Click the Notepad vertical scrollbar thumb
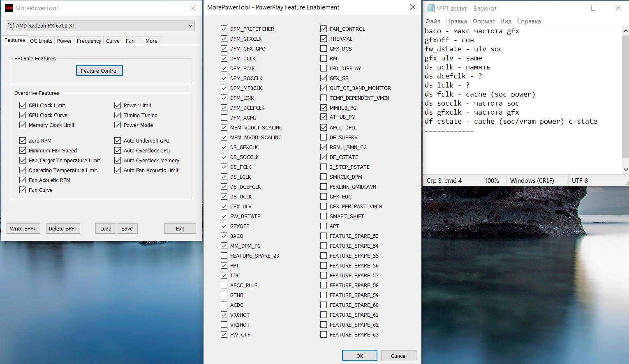Viewport: 629px width, 364px height. coord(626,96)
